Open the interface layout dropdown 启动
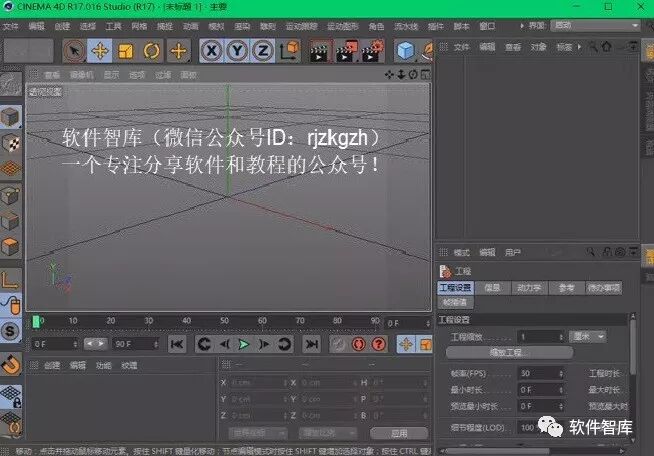The height and width of the screenshot is (456, 654). pyautogui.click(x=595, y=25)
